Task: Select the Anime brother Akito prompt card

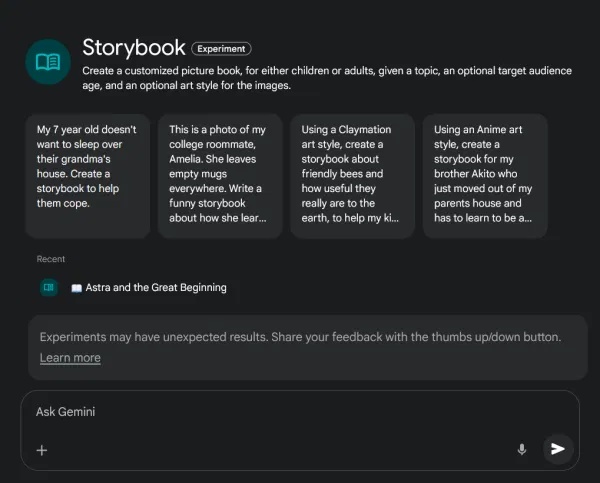Action: pos(485,176)
